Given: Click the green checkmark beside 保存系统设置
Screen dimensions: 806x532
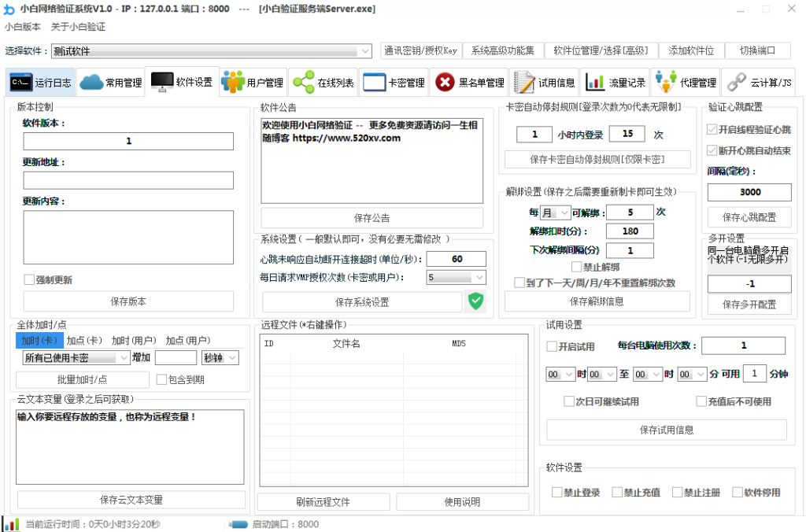Looking at the screenshot, I should (475, 301).
